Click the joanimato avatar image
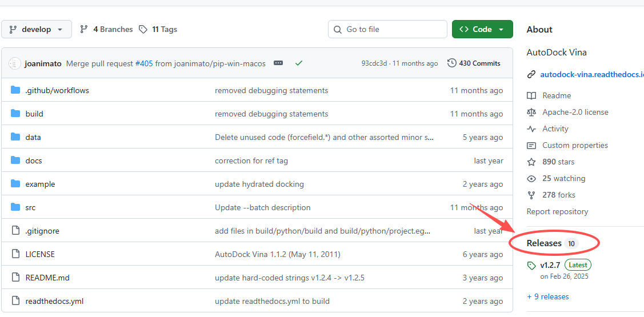This screenshot has height=317, width=644. 15,63
